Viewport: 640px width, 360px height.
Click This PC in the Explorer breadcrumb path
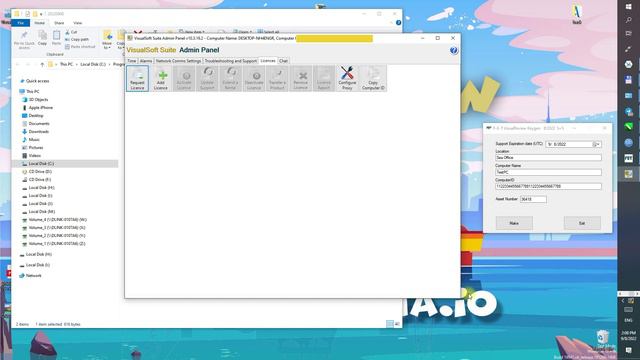66,64
